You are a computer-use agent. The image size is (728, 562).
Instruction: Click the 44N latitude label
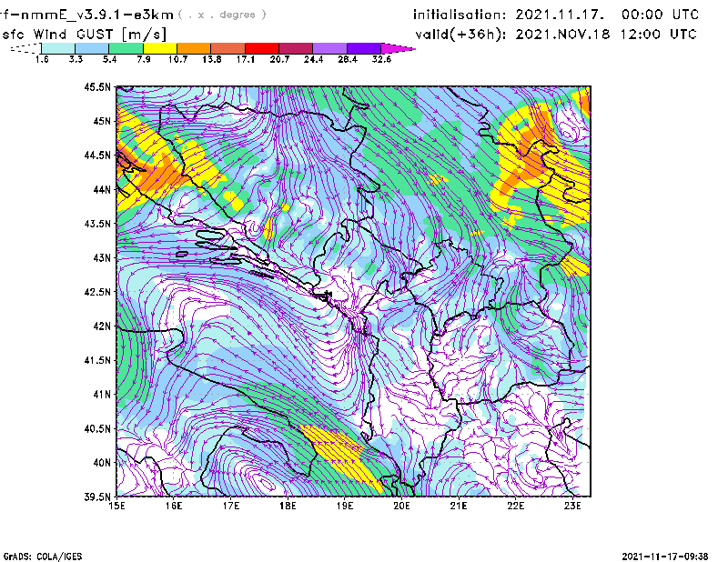102,189
